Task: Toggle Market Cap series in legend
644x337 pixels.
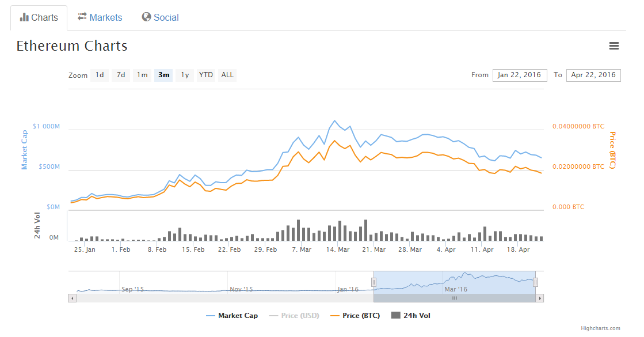Action: [232, 316]
